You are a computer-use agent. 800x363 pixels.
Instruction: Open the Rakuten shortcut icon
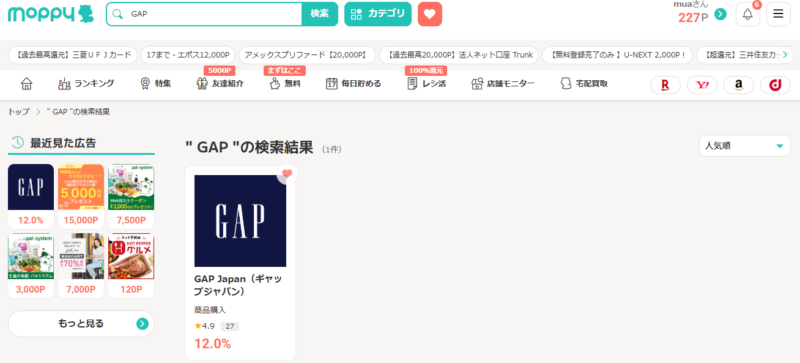click(x=665, y=85)
